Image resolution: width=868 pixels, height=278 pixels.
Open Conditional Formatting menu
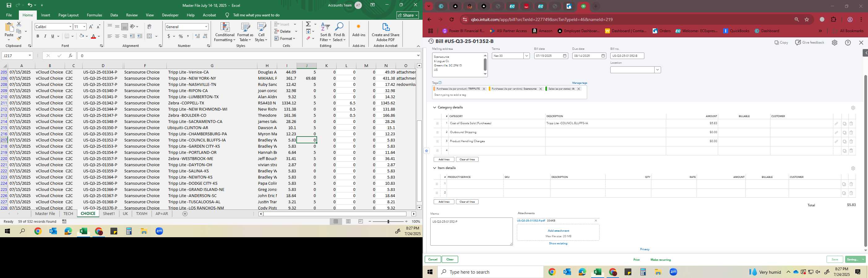click(225, 32)
